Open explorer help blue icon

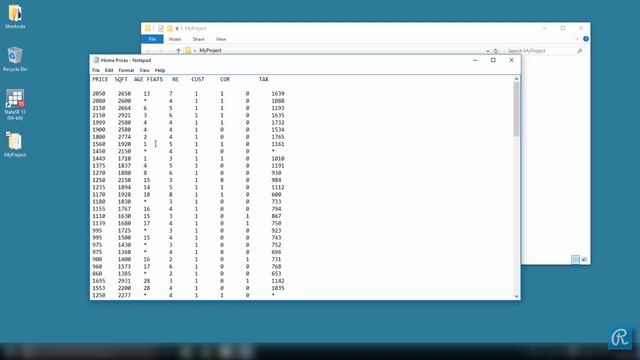tap(586, 39)
